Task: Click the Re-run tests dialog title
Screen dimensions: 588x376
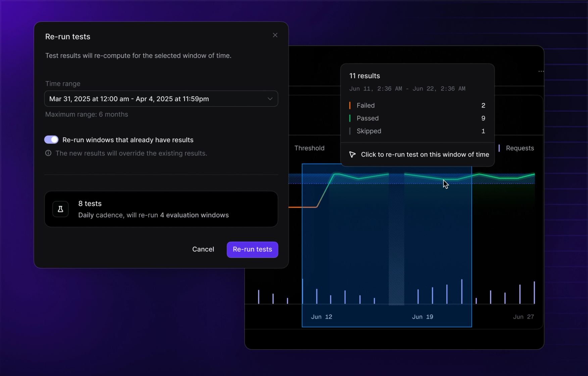Action: 68,37
